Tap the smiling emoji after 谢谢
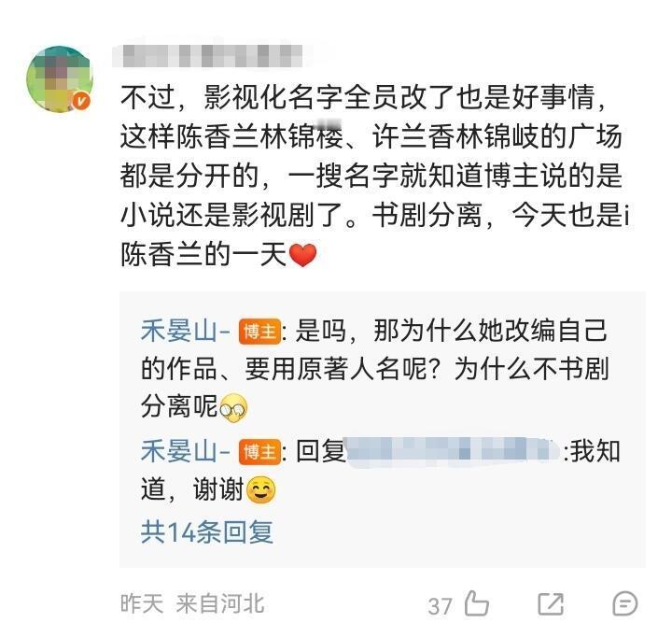This screenshot has height=637, width=672. [x=261, y=489]
